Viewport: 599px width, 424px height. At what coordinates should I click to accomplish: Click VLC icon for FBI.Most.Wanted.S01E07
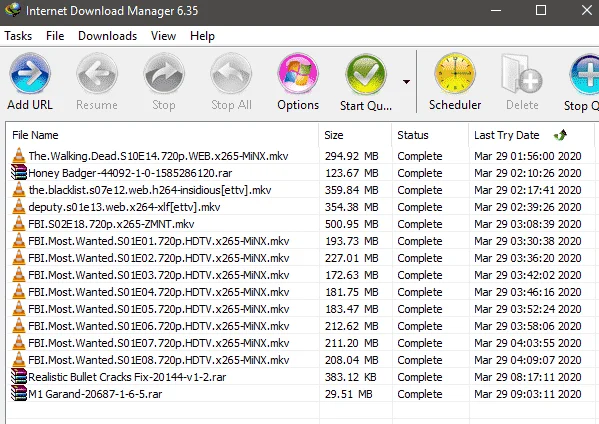tap(19, 343)
